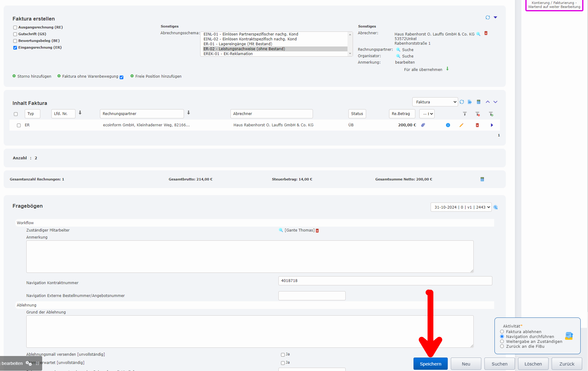Delete the invoice row with red trash icon
This screenshot has width=588, height=371.
tap(477, 125)
